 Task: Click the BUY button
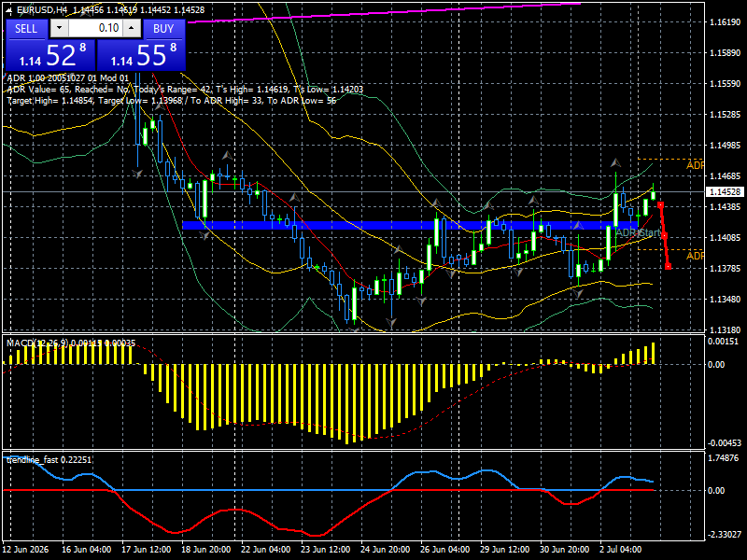tap(163, 29)
